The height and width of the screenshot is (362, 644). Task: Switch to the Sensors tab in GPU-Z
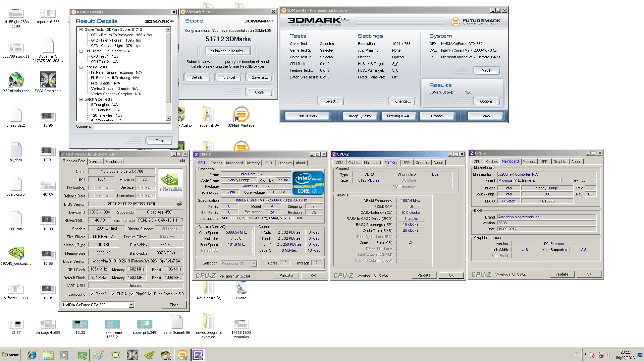click(x=96, y=162)
